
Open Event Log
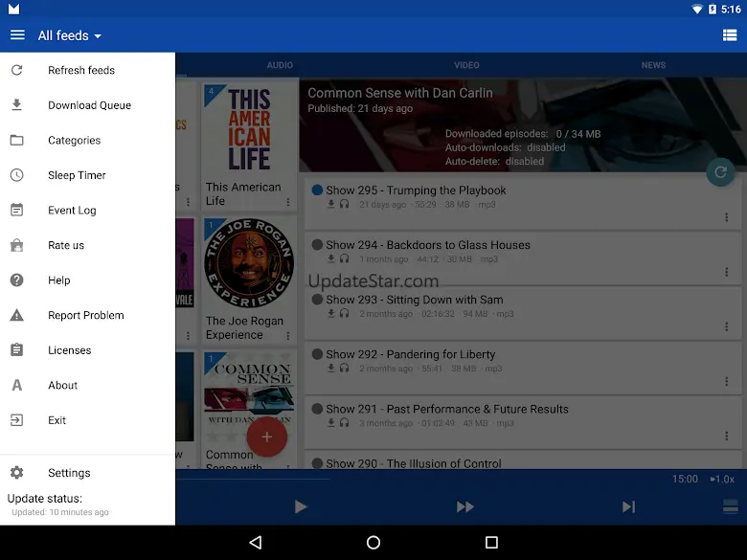[88, 210]
